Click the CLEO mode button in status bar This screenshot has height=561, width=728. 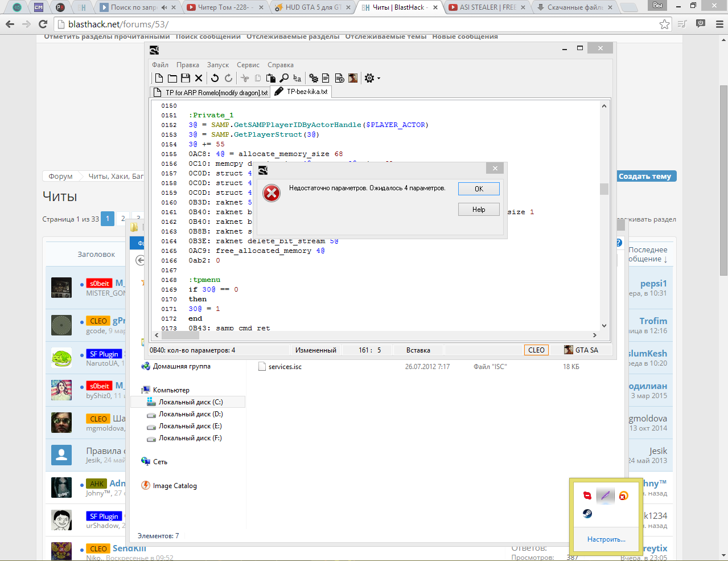coord(536,350)
